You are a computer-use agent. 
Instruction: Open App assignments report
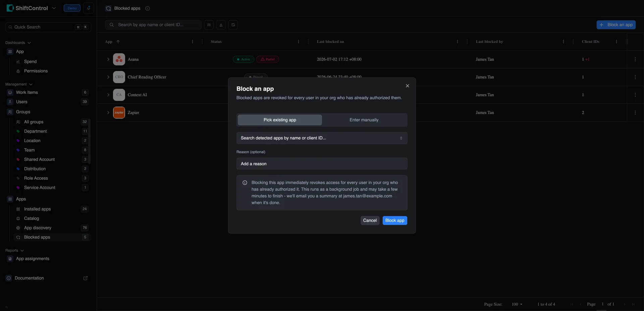[x=33, y=259]
